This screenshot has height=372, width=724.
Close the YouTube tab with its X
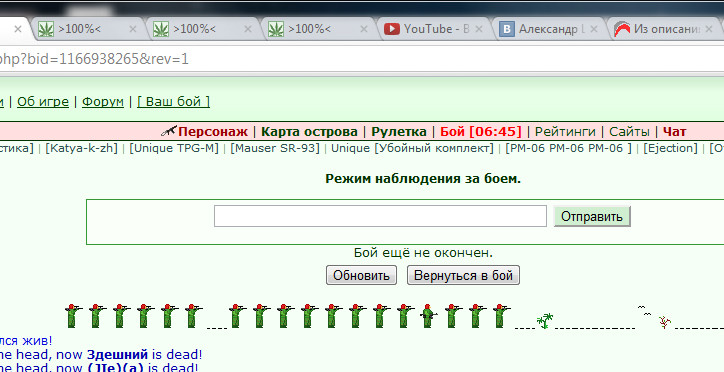point(479,29)
